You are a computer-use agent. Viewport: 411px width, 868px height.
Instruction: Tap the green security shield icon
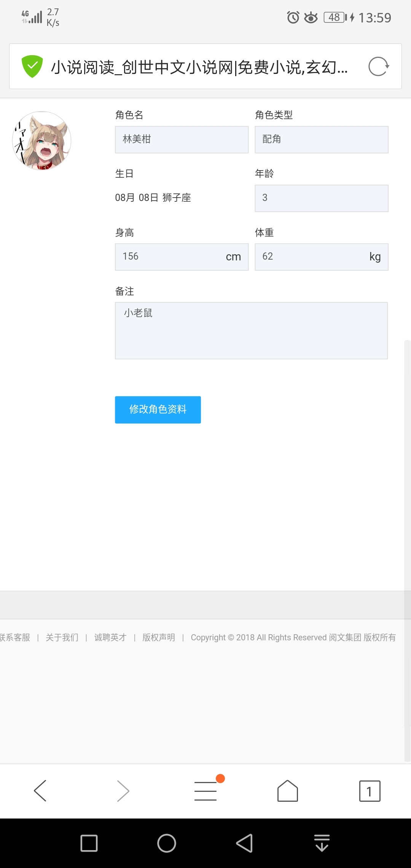(32, 66)
